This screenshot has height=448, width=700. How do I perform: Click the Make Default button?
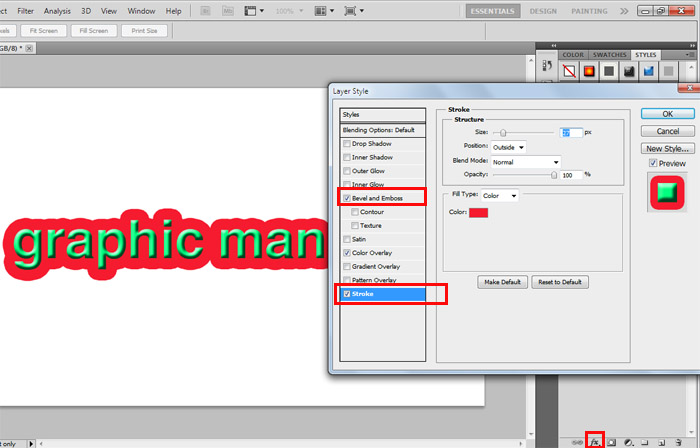pyautogui.click(x=501, y=282)
